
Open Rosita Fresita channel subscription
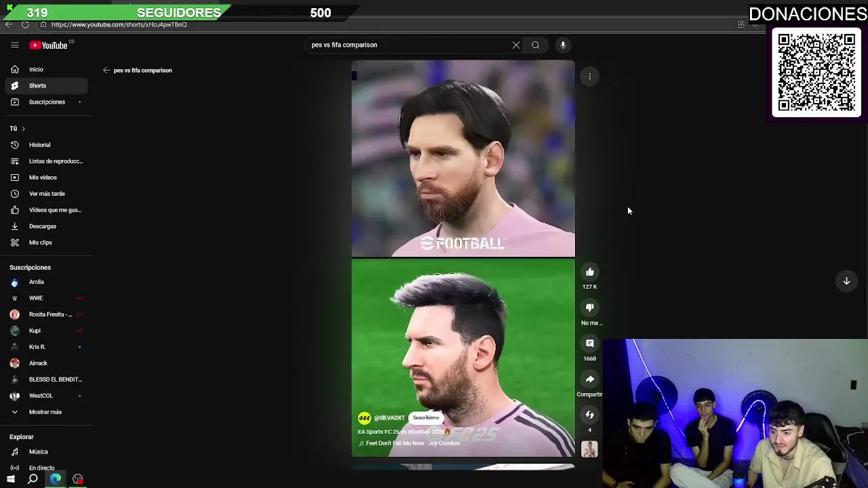click(x=46, y=314)
